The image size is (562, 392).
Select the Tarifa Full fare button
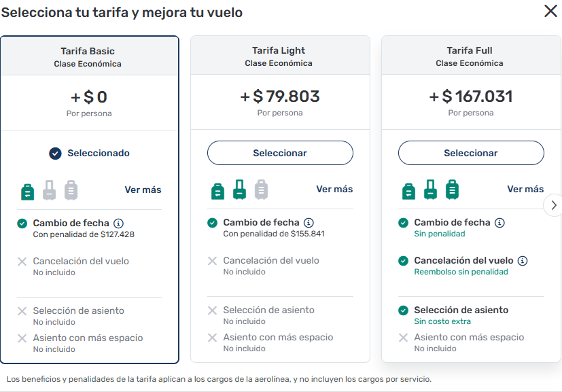471,153
